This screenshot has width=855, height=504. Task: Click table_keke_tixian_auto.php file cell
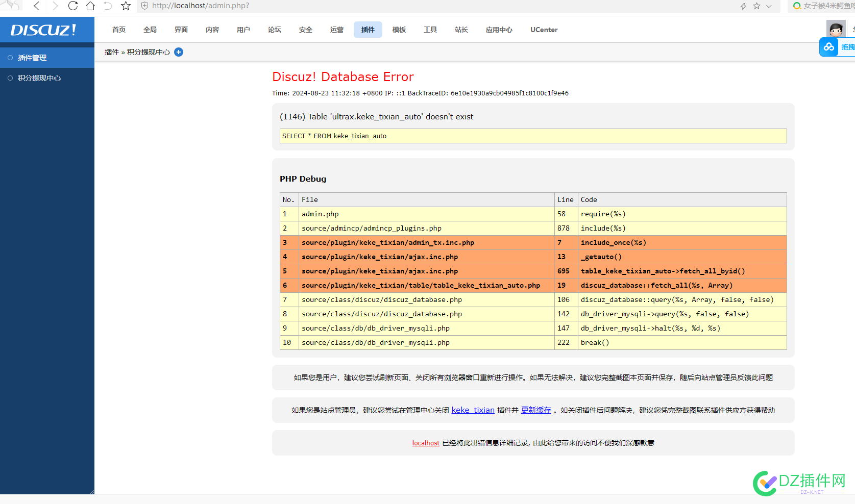coord(427,285)
